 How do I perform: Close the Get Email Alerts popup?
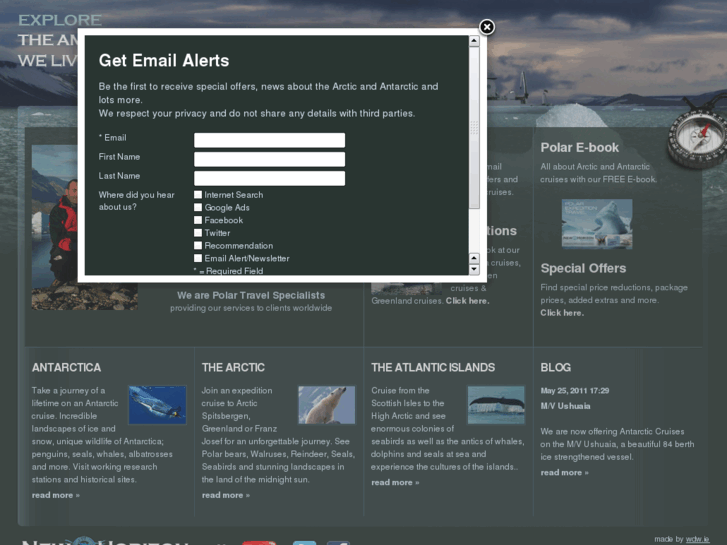pos(486,27)
